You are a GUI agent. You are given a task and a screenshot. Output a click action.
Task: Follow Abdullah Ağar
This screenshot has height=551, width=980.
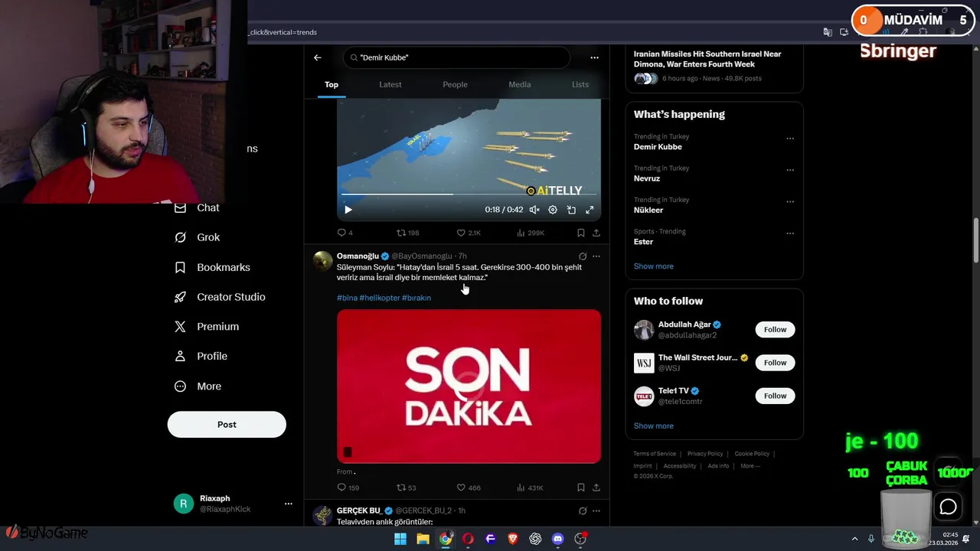click(x=775, y=330)
